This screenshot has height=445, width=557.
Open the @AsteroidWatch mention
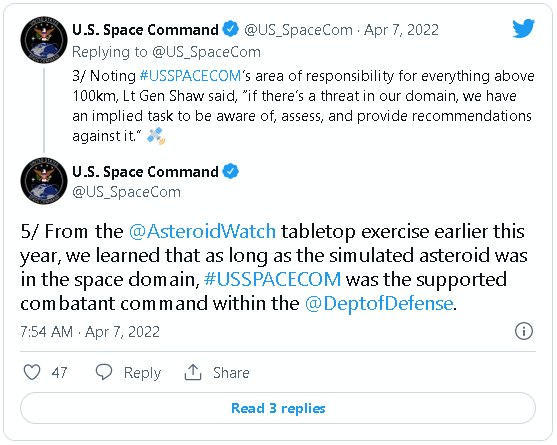click(202, 232)
